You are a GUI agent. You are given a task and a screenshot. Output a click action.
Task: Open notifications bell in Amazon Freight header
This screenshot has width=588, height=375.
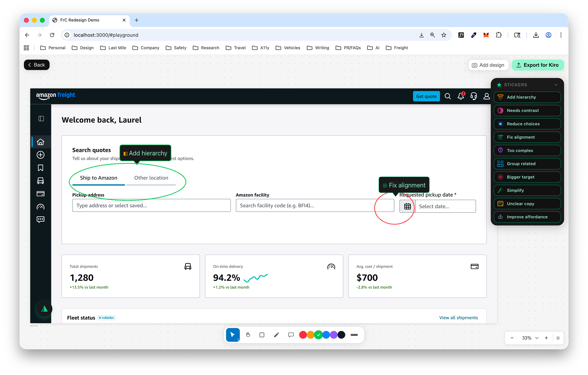[x=460, y=96]
